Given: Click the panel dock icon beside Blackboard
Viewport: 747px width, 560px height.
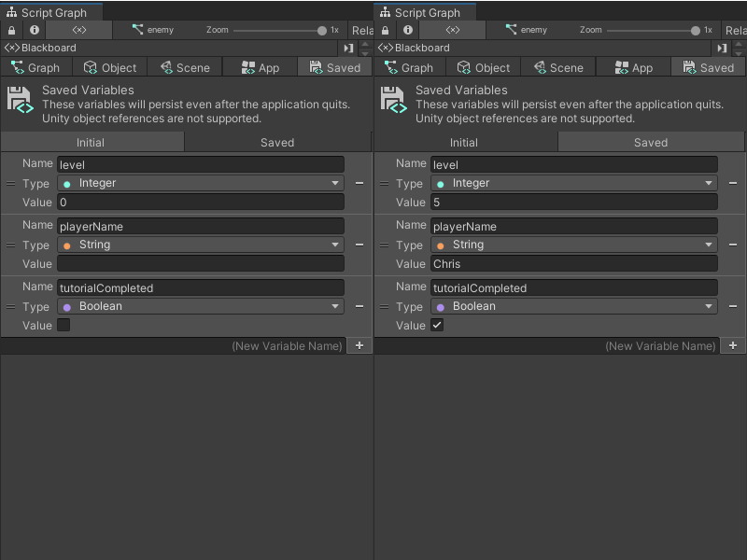Looking at the screenshot, I should click(346, 48).
